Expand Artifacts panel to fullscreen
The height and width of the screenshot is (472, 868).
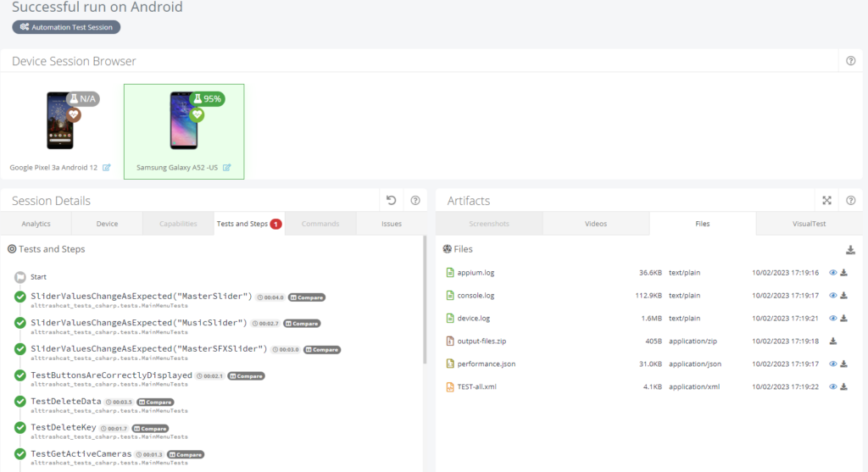[x=826, y=200]
